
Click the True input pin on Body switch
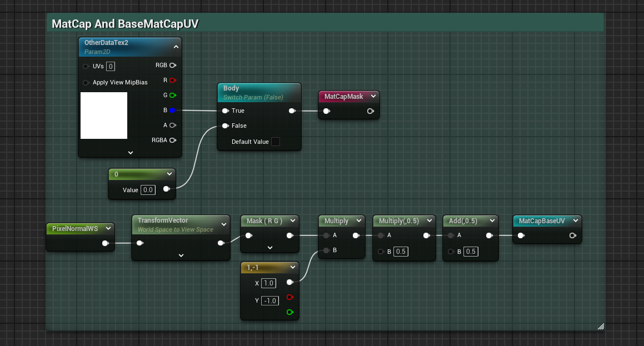tap(225, 111)
